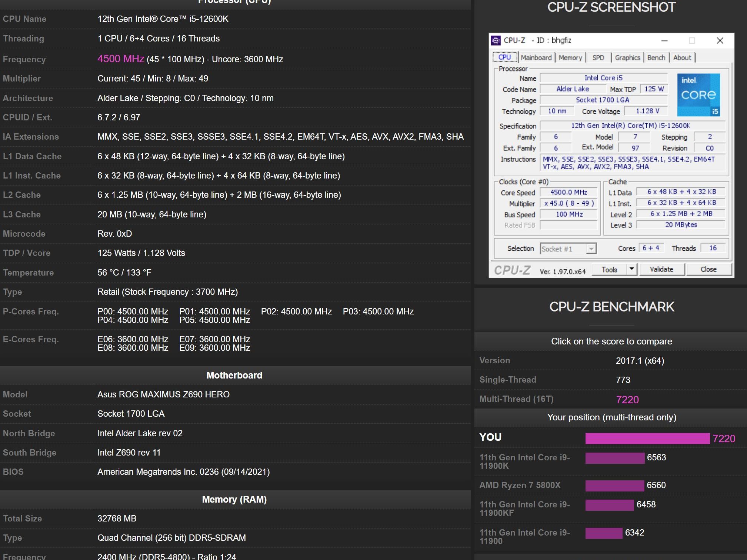The image size is (747, 560).
Task: Open the Graphics tab
Action: pyautogui.click(x=627, y=57)
